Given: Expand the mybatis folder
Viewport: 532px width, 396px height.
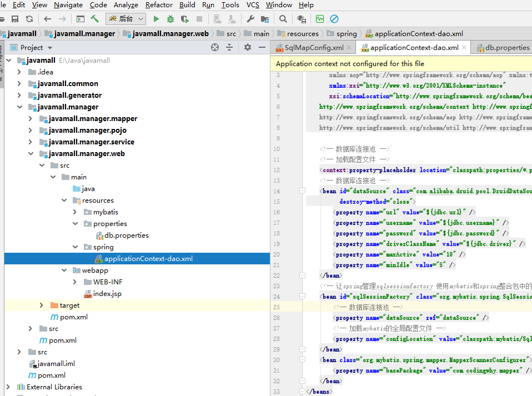Looking at the screenshot, I should point(75,212).
